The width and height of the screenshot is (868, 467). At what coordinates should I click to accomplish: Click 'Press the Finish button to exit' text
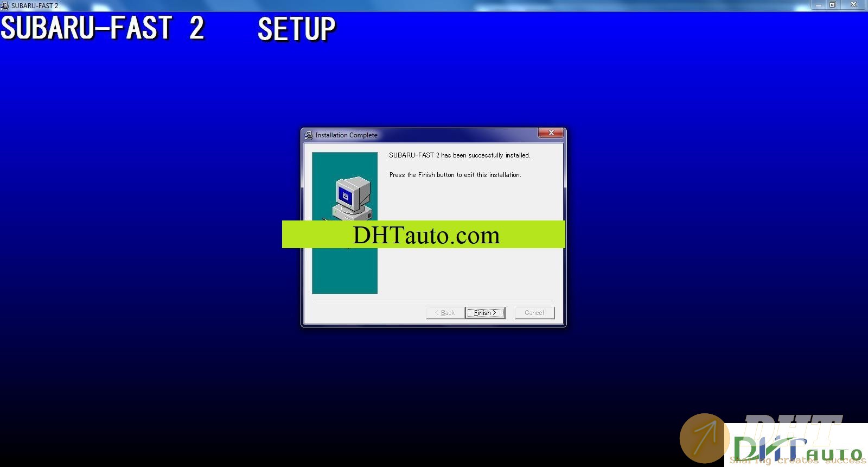click(455, 175)
